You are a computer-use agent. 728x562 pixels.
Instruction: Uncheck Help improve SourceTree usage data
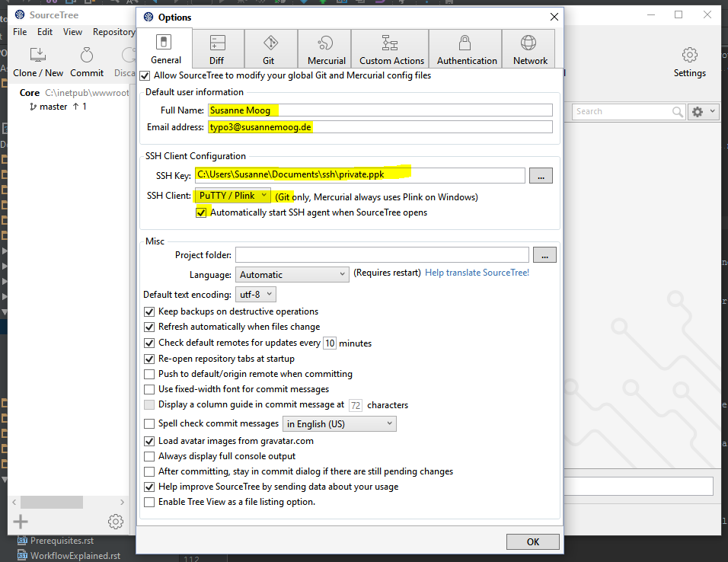click(149, 487)
